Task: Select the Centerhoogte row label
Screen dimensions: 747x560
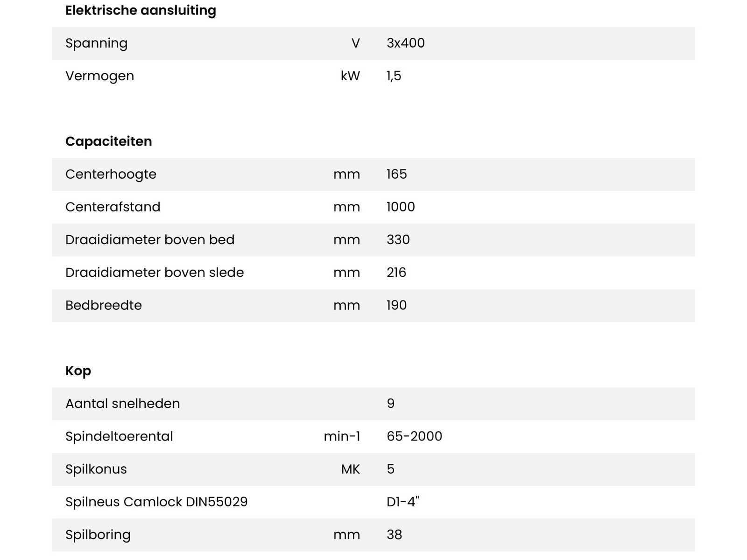Action: click(x=111, y=174)
